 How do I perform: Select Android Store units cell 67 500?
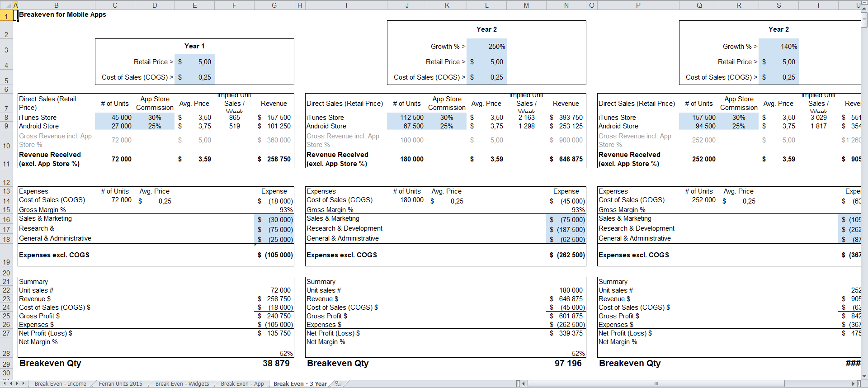[x=407, y=126]
